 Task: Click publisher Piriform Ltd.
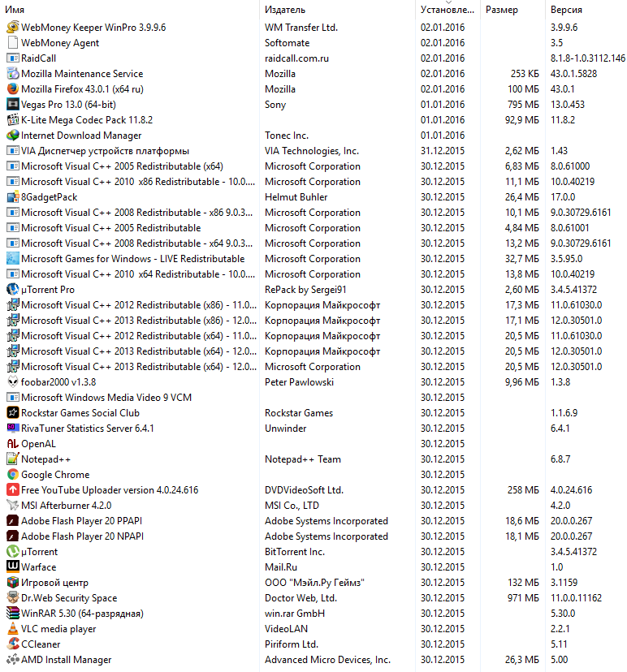292,644
